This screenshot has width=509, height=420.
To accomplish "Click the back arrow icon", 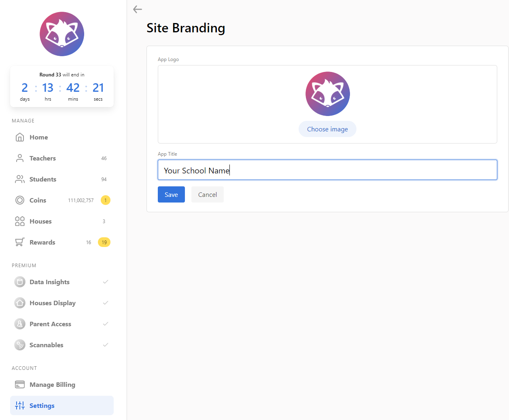I will 138,9.
